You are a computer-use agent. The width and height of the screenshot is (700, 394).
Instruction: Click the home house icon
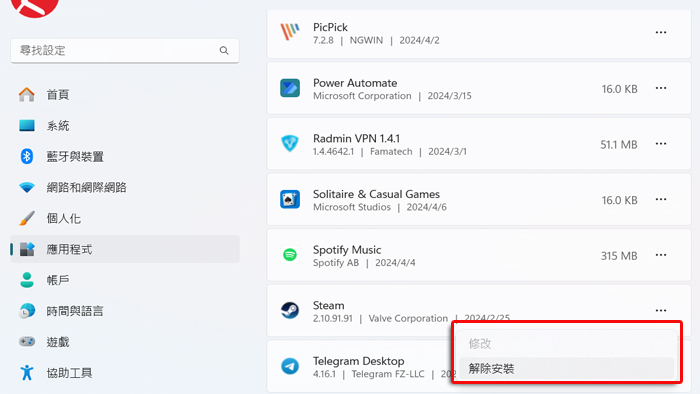pos(27,95)
